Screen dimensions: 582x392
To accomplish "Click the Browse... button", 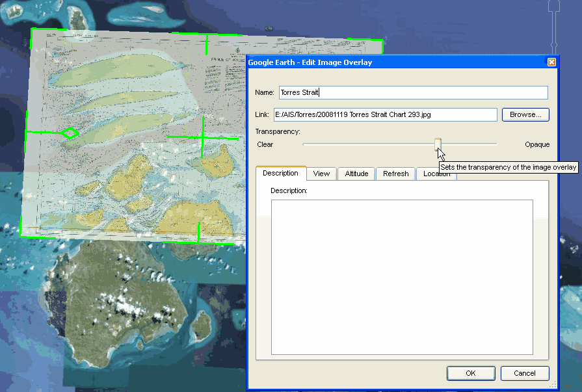I will point(525,114).
